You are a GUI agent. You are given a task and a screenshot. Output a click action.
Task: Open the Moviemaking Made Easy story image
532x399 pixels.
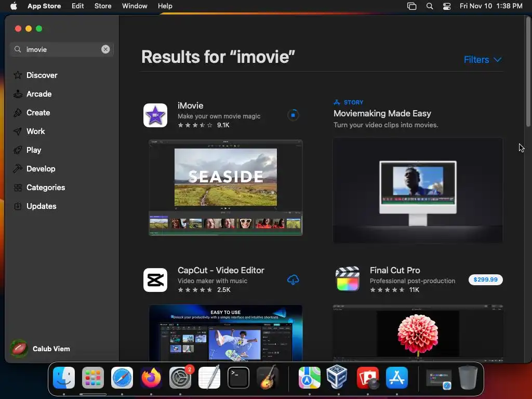coord(418,190)
